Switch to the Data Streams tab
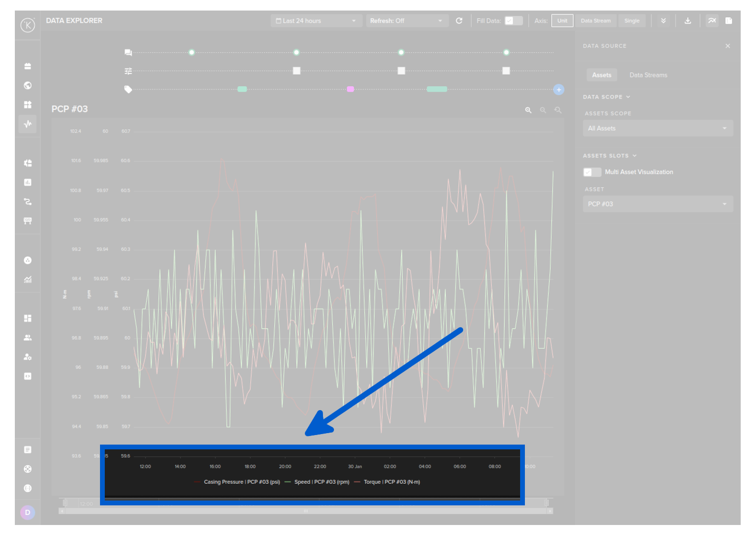The height and width of the screenshot is (536, 756). pyautogui.click(x=648, y=75)
